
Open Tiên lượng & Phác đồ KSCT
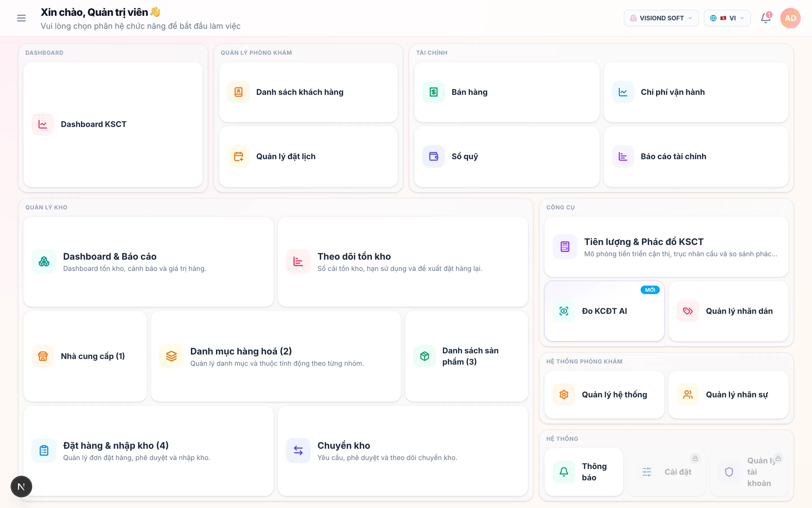click(667, 247)
